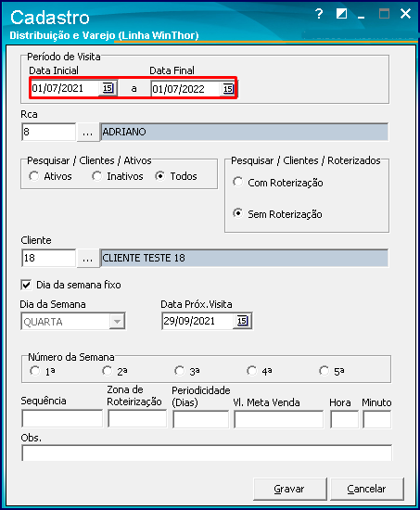420x510 pixels.
Task: Open Rca lookup ellipsis button
Action: [x=87, y=132]
